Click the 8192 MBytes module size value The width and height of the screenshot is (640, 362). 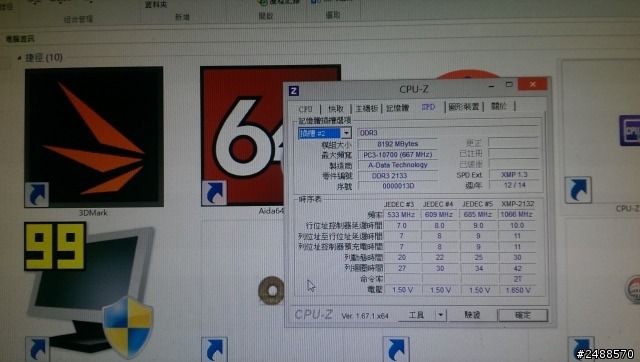pos(398,144)
